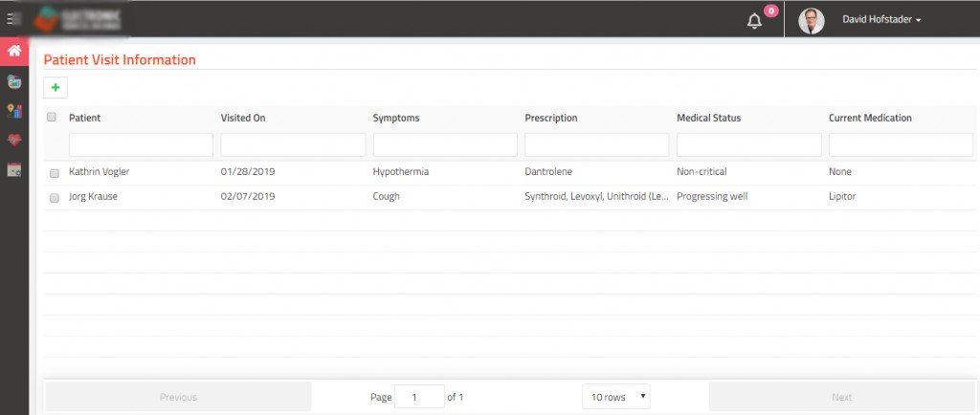The height and width of the screenshot is (415, 980).
Task: Toggle the select-all checkbox in table header
Action: point(52,118)
